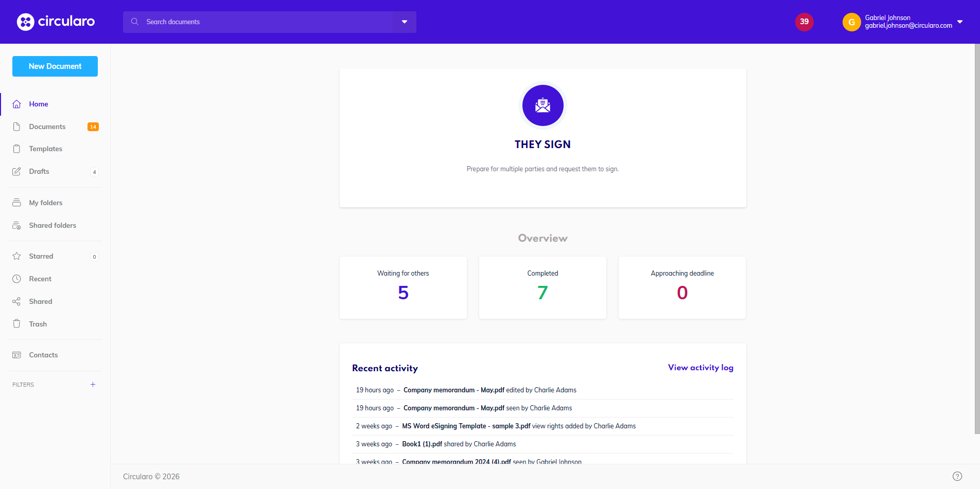Open the Home section icon in sidebar
Screen dimensions: 980x489
17,104
